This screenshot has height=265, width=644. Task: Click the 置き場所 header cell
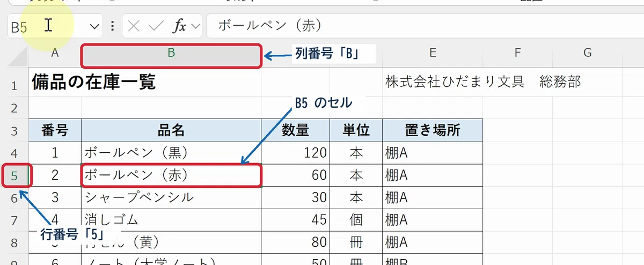pyautogui.click(x=433, y=130)
